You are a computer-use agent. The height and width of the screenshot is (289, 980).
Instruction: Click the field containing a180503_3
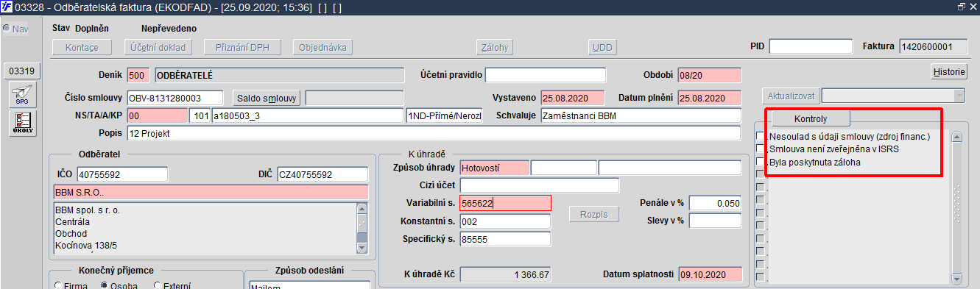[307, 115]
